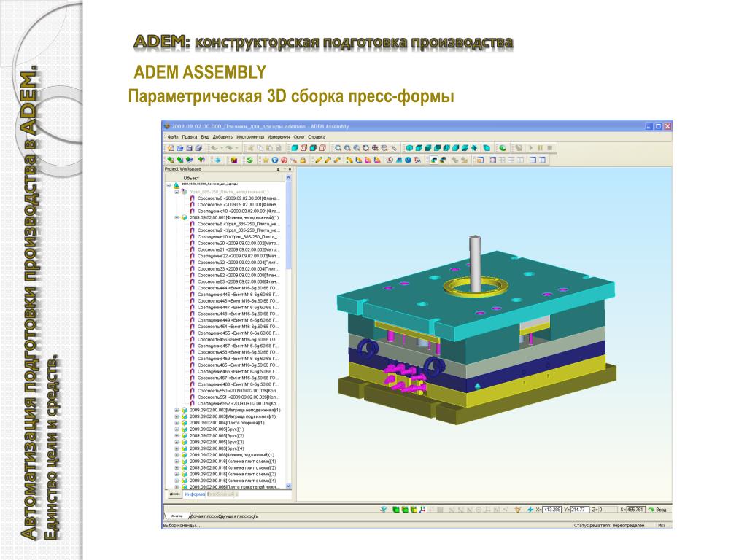Select the Соосность444 Винт М16 row
Screen dimensions: 747x560
(x=235, y=288)
